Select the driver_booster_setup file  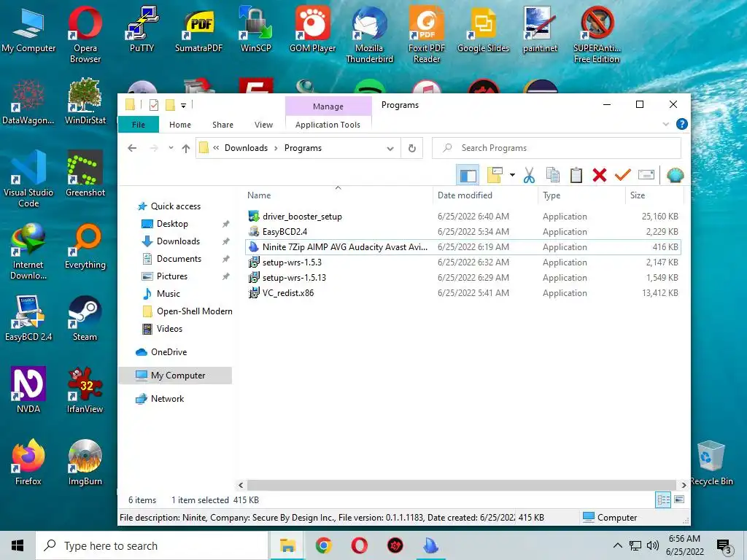point(302,217)
